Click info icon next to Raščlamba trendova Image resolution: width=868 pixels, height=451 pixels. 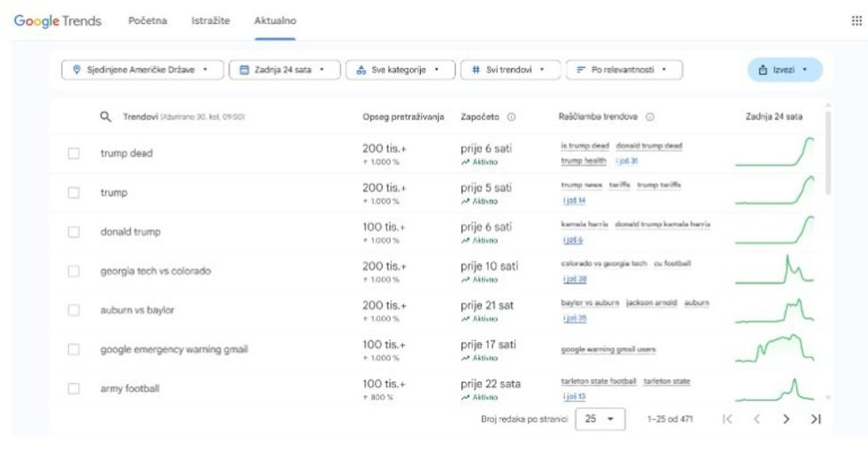point(650,116)
